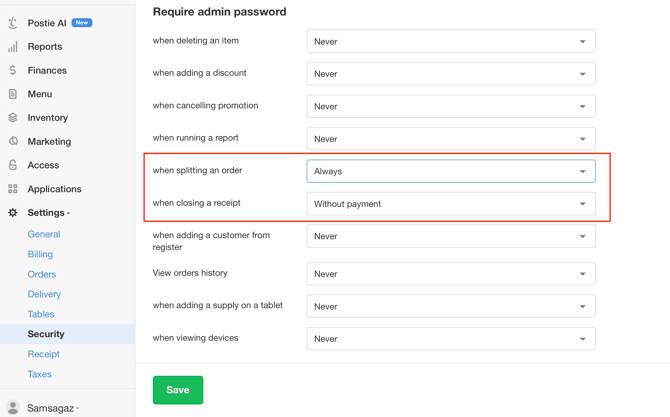Open Orders settings link
Image resolution: width=670 pixels, height=417 pixels.
point(42,274)
